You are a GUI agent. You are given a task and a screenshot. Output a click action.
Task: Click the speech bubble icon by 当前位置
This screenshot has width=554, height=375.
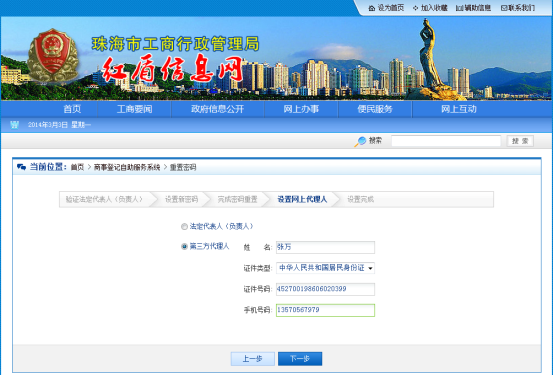coord(22,167)
